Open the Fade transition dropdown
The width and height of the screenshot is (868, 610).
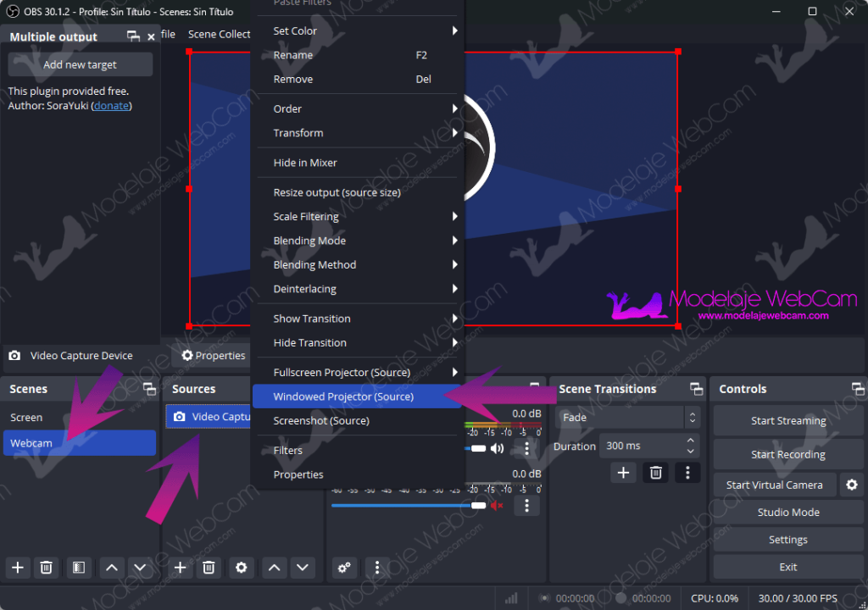pos(628,418)
